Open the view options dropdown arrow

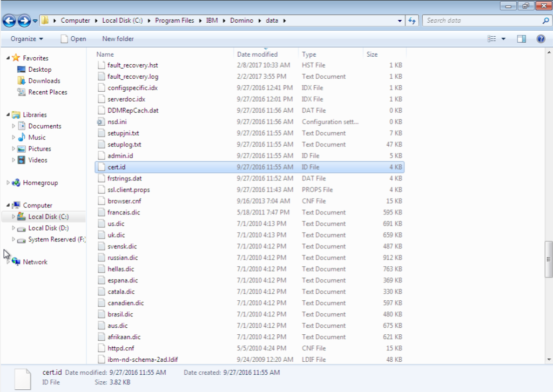click(x=503, y=39)
